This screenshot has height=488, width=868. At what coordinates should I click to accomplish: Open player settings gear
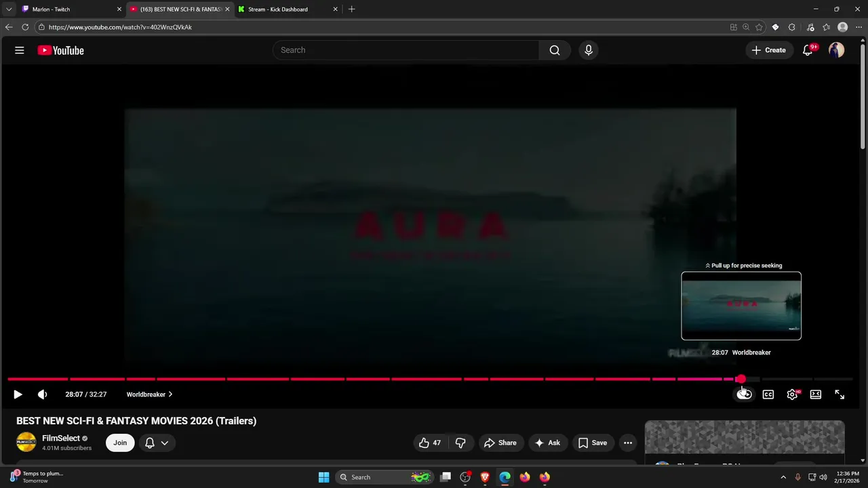point(792,394)
